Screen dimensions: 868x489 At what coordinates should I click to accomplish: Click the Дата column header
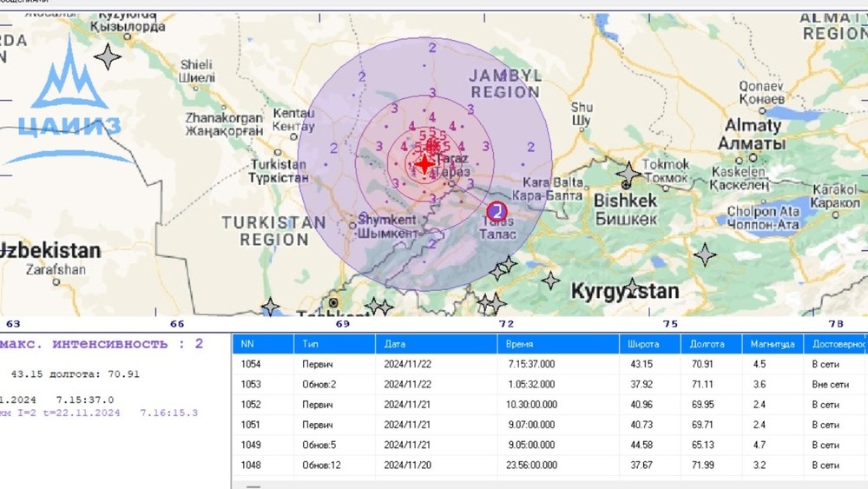click(x=395, y=344)
